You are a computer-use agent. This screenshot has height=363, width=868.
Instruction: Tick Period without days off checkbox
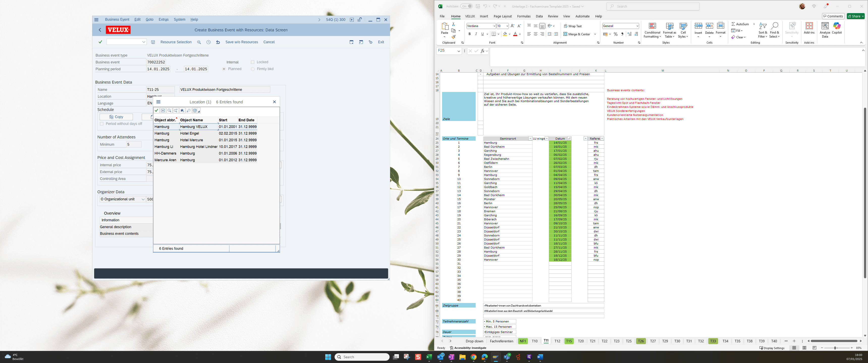point(101,124)
